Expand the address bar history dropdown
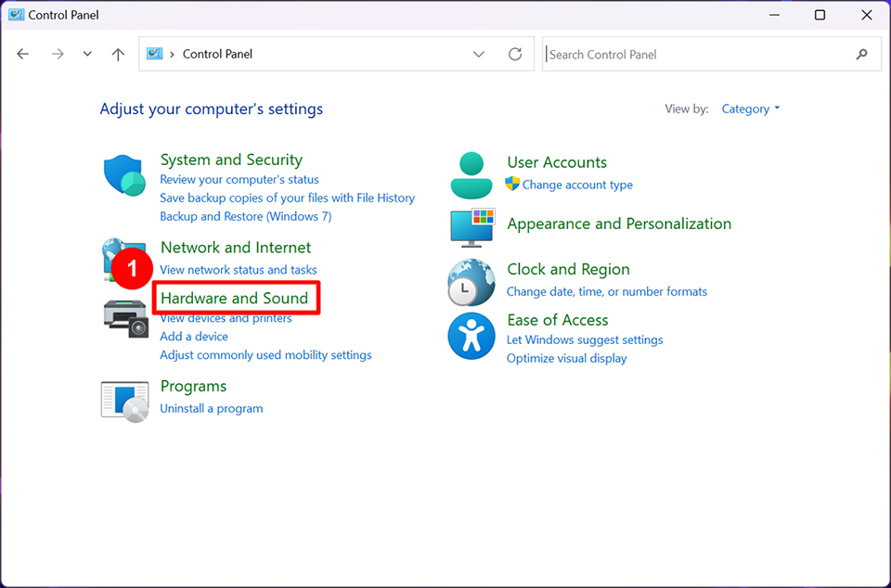This screenshot has height=588, width=891. (x=479, y=54)
